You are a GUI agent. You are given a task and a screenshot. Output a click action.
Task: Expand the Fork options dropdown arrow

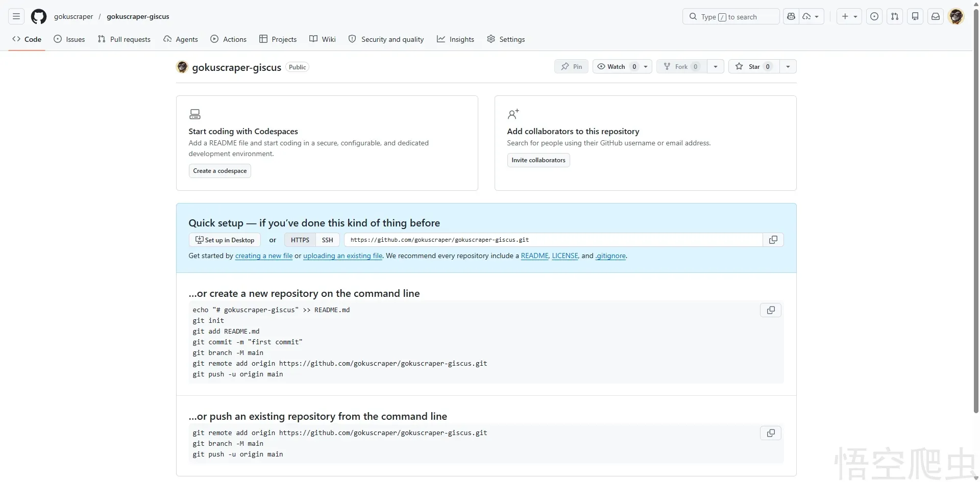tap(715, 67)
